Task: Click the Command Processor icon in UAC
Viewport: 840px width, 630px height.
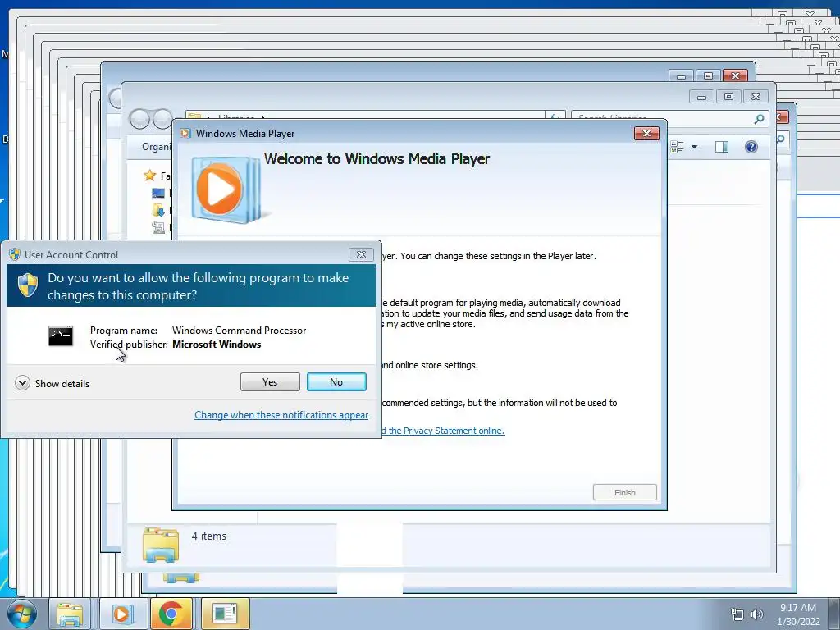Action: pos(61,336)
